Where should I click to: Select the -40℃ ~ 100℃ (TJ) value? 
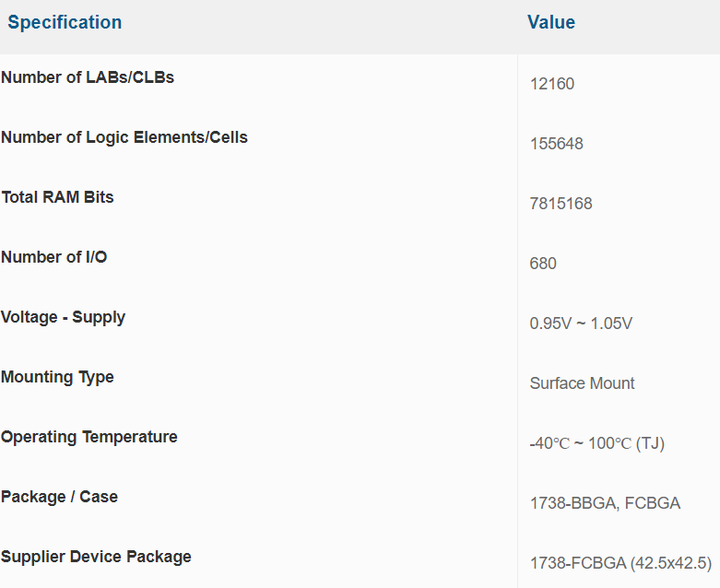pos(597,443)
